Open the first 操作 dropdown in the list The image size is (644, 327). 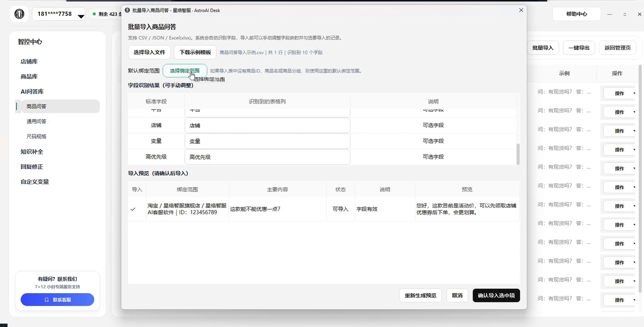[620, 93]
